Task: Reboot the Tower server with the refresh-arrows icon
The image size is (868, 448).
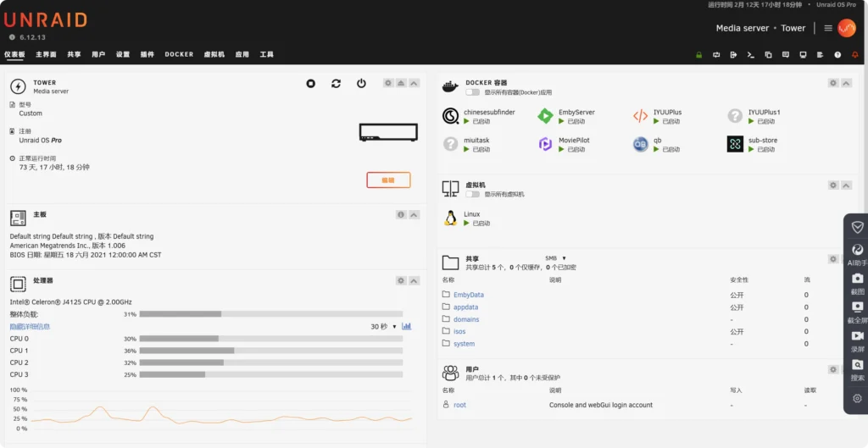Action: pyautogui.click(x=336, y=84)
